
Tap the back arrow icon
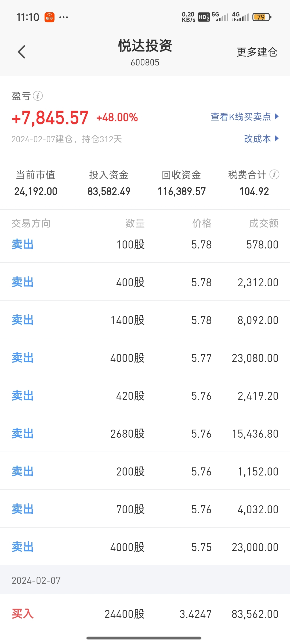point(21,52)
